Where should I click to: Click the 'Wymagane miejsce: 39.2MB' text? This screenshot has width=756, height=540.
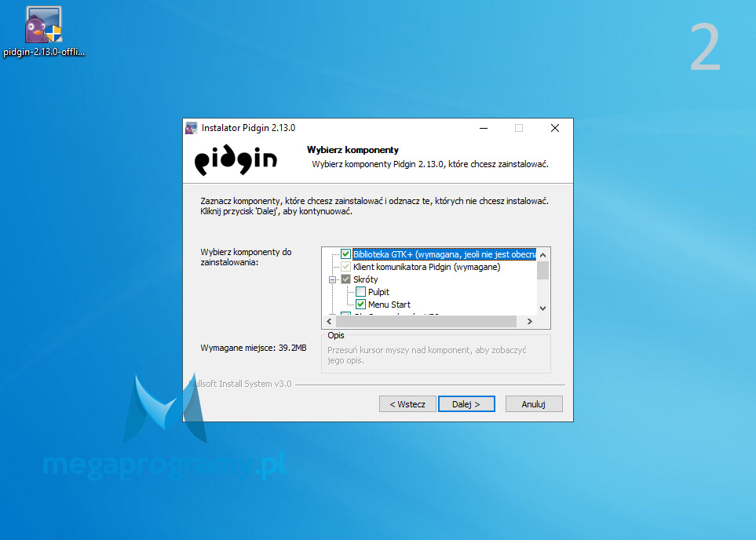tap(254, 348)
